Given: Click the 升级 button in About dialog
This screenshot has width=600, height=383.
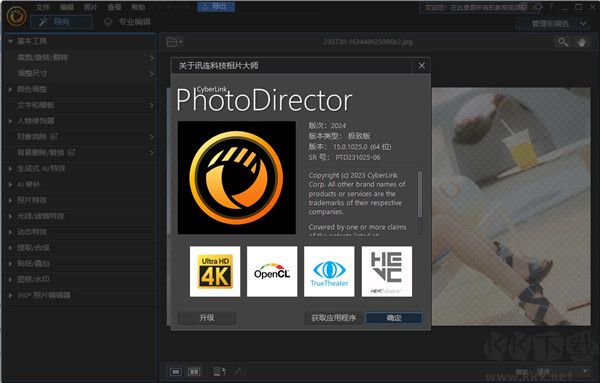Looking at the screenshot, I should [207, 318].
